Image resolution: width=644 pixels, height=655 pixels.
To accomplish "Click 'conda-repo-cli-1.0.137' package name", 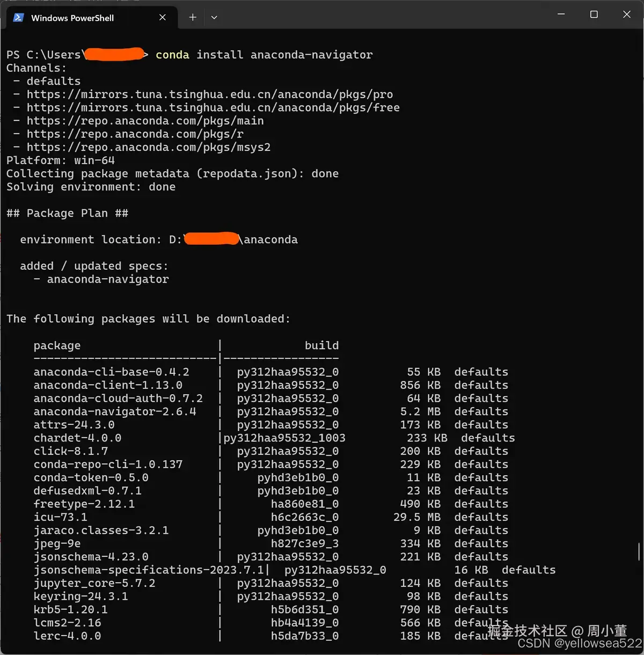I will point(108,464).
